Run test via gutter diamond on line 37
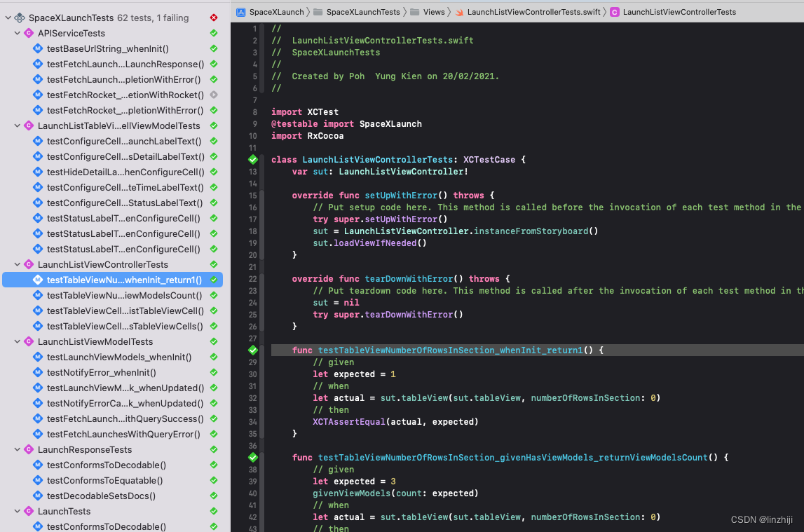The height and width of the screenshot is (532, 804). [253, 457]
